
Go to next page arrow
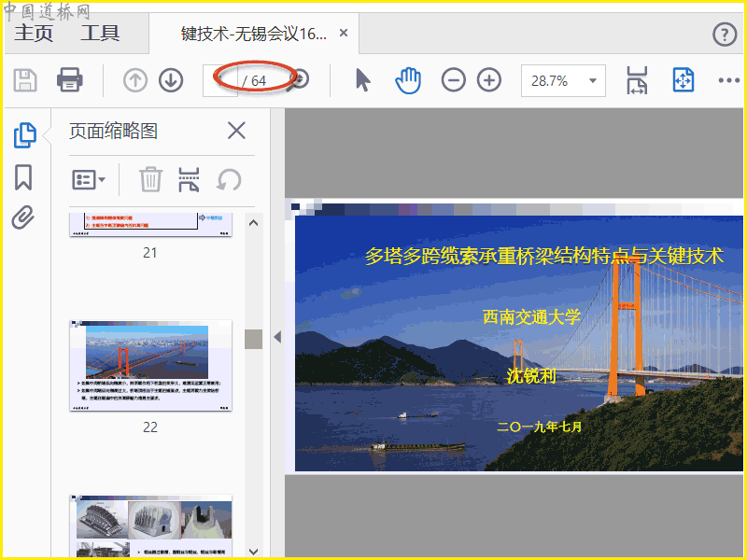171,80
